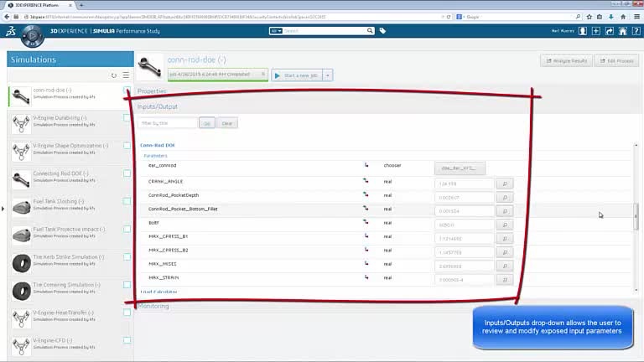Collapse the Parameters subgroup
Screen dimensions: 644x362
click(155, 156)
